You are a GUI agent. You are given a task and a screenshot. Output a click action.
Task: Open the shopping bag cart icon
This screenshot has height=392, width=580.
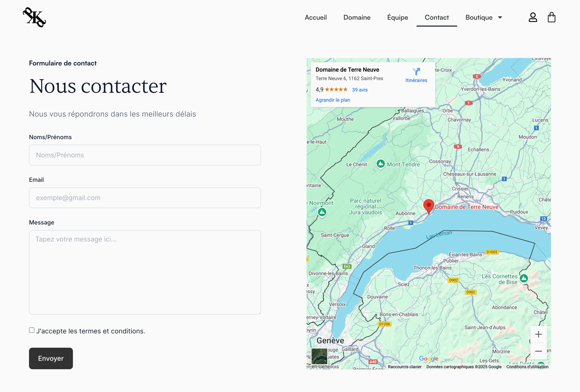(x=551, y=17)
